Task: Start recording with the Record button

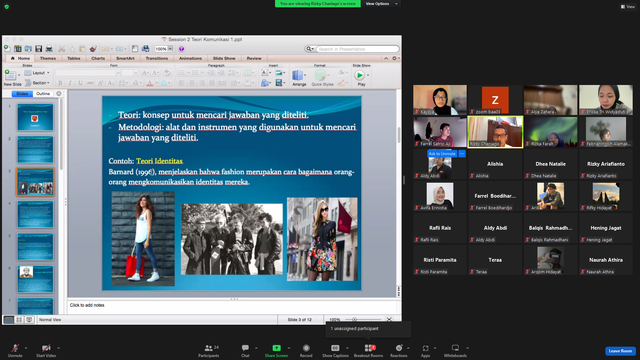Action: point(306,350)
